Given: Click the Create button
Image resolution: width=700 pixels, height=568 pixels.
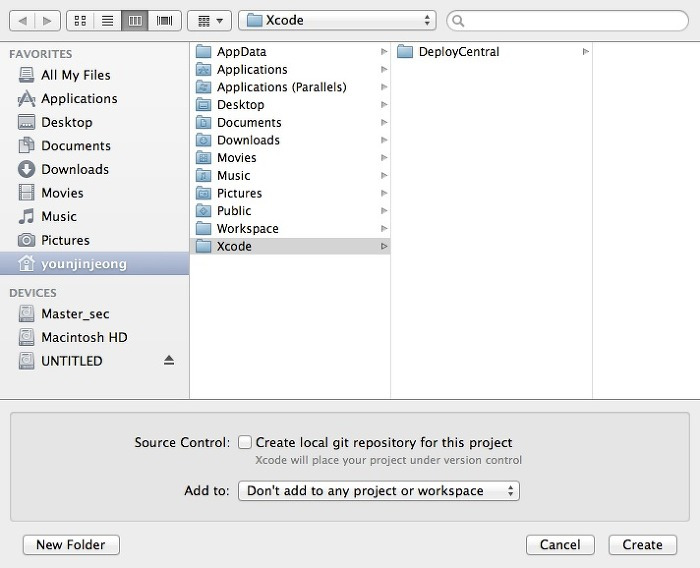Looking at the screenshot, I should point(642,545).
